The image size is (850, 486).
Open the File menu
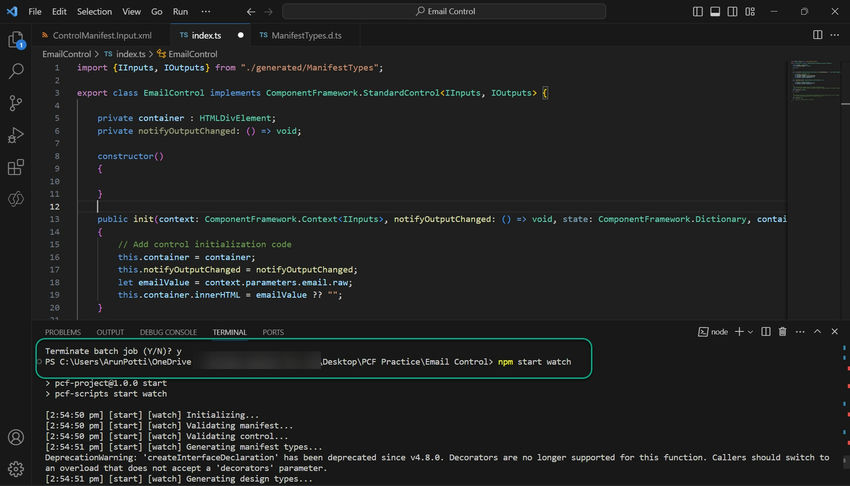tap(35, 11)
